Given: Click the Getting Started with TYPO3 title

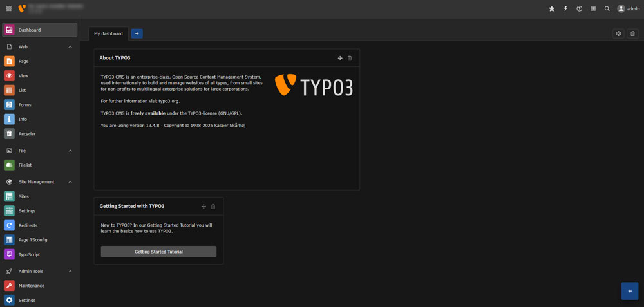Looking at the screenshot, I should click(132, 206).
